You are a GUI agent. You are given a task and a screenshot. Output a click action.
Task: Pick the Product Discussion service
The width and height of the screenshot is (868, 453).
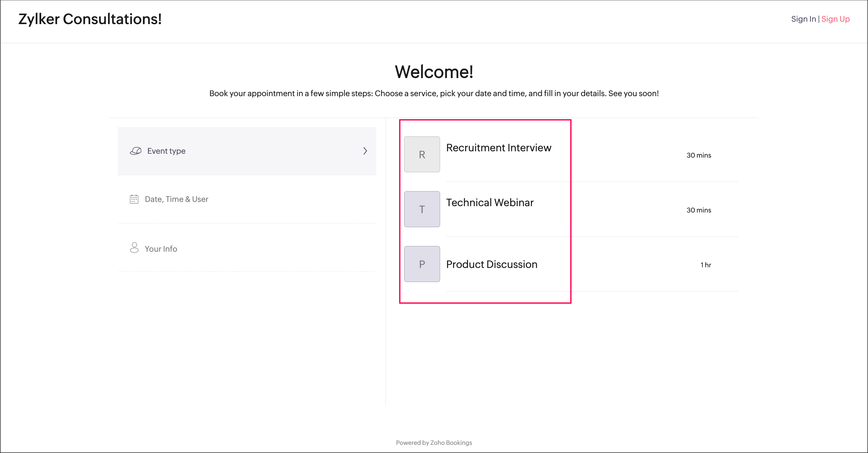492,264
